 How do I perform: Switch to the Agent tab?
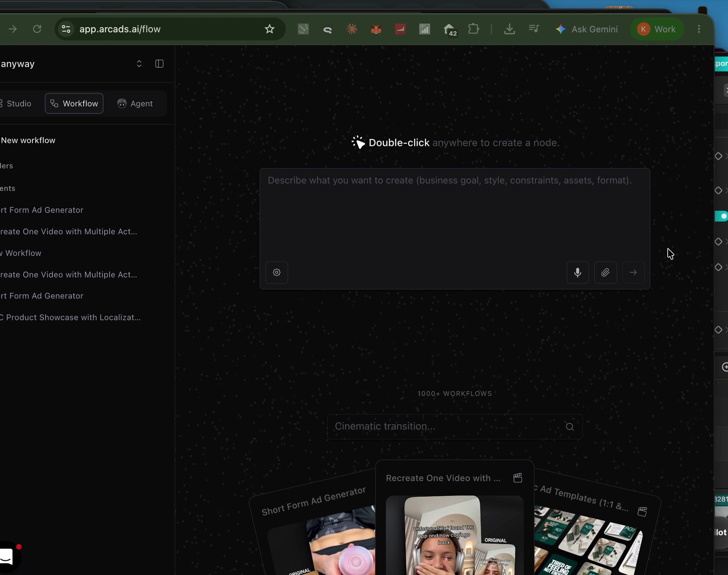(x=135, y=103)
